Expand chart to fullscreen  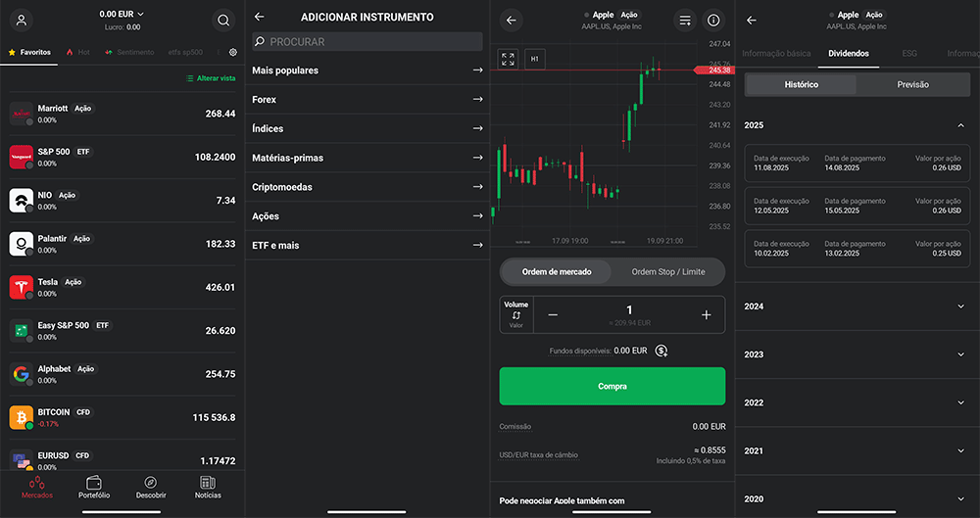[508, 60]
